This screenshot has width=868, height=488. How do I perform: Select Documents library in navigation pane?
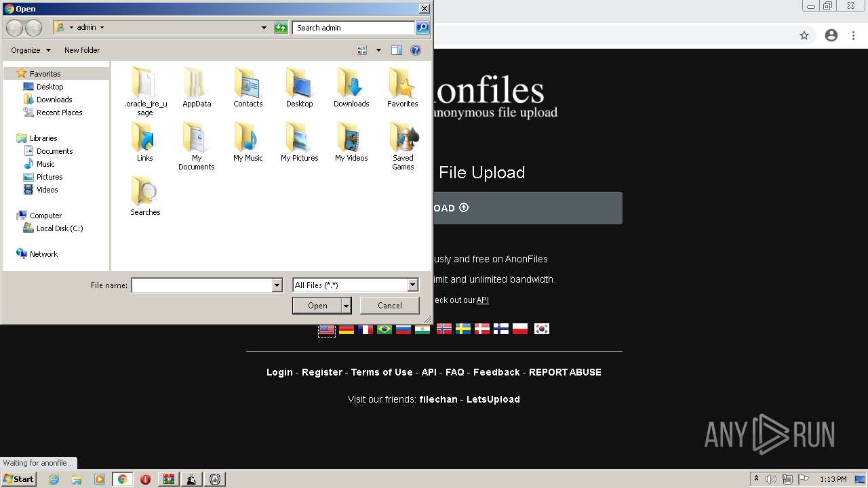tap(55, 151)
